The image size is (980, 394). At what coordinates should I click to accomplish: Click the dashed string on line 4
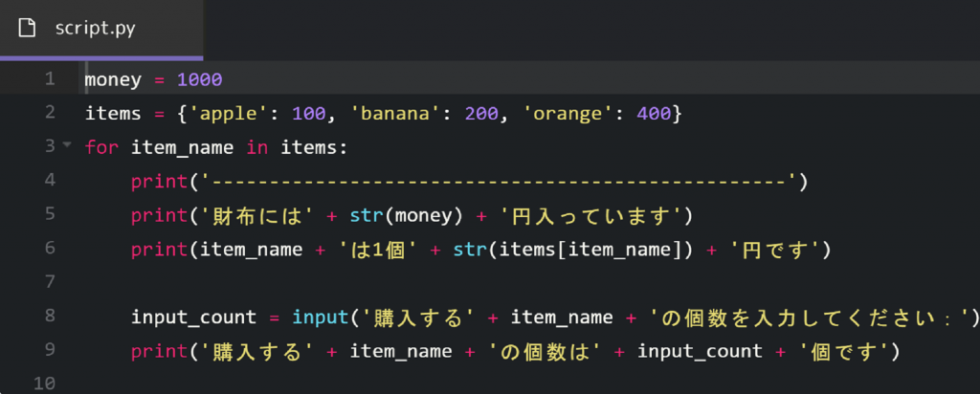tap(498, 182)
